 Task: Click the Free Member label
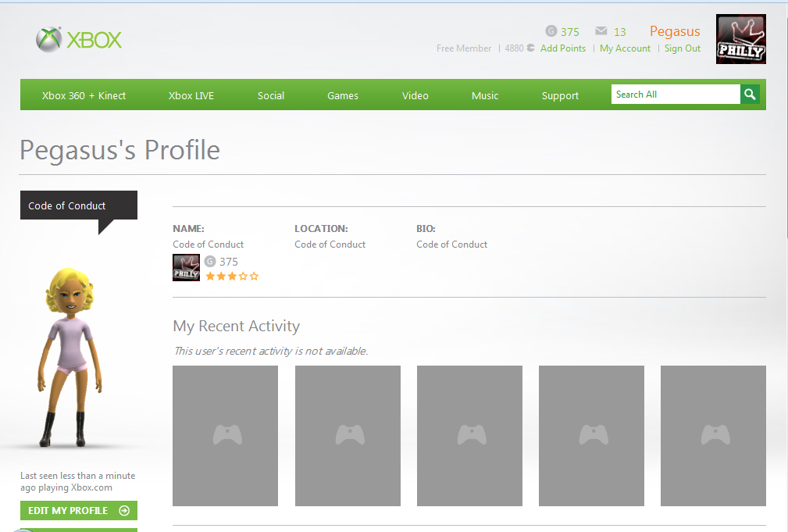pyautogui.click(x=464, y=48)
